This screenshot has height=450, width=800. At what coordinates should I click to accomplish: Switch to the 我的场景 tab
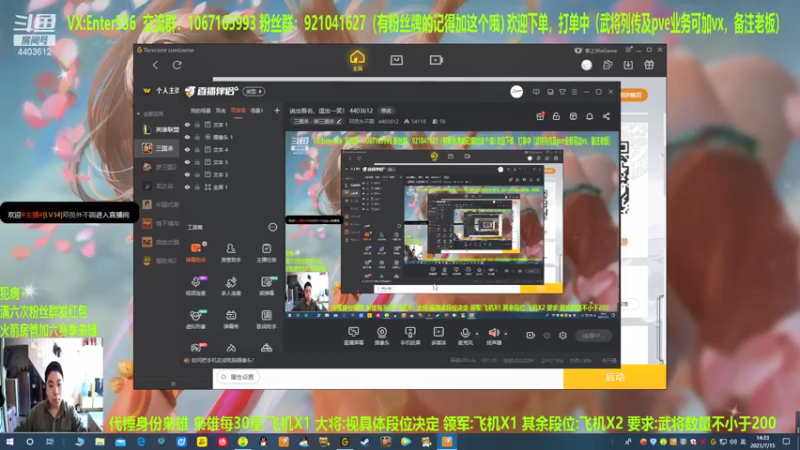(x=201, y=111)
